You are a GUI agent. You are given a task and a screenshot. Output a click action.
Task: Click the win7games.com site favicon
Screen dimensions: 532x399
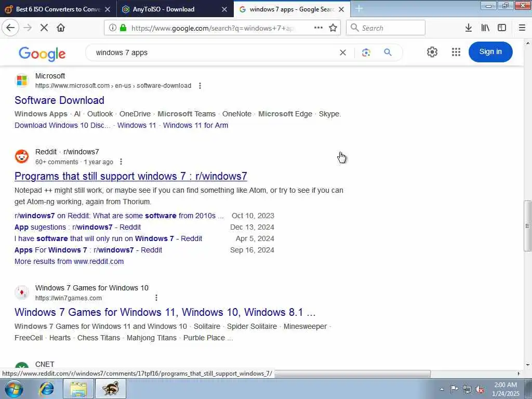point(22,292)
